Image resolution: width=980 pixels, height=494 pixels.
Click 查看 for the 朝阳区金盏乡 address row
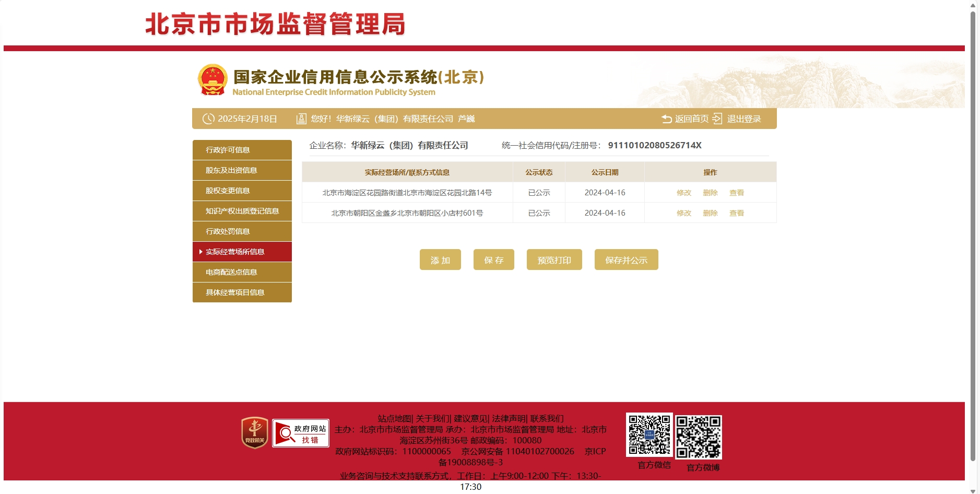737,213
